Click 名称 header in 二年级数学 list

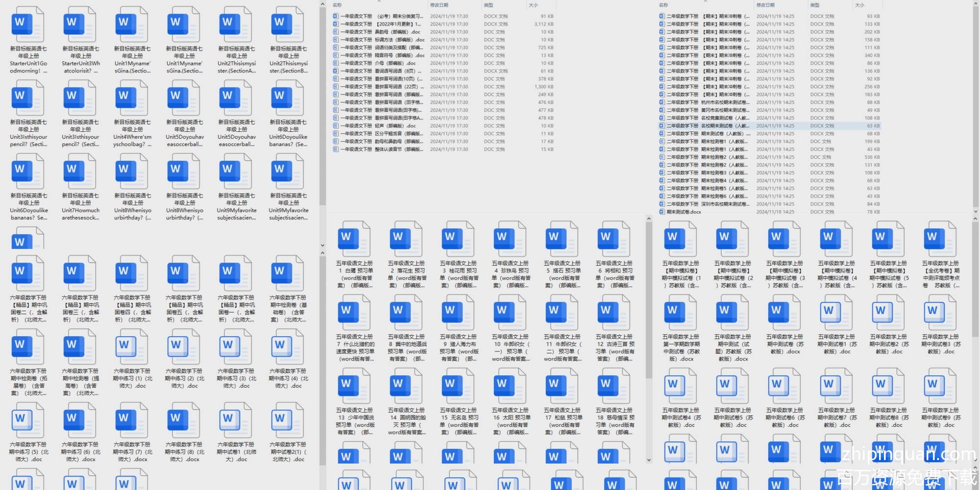pyautogui.click(x=663, y=5)
